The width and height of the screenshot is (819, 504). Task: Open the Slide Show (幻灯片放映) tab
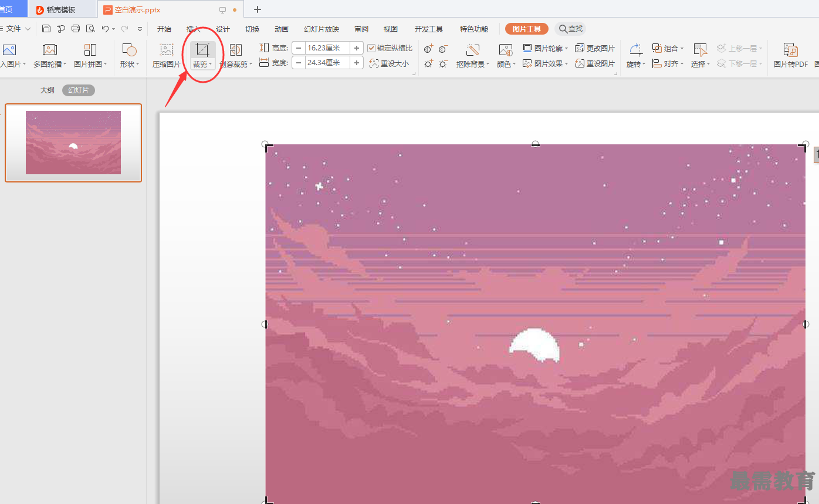click(x=321, y=29)
